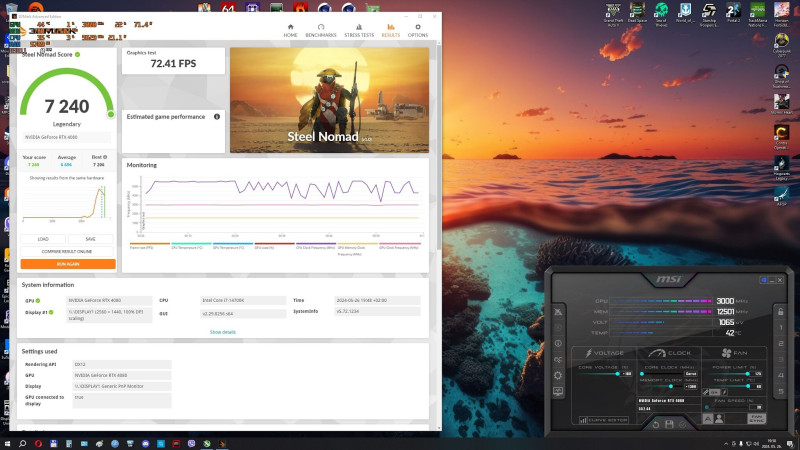Open the Opera browser taskbar icon
This screenshot has height=450, width=800.
click(38, 444)
